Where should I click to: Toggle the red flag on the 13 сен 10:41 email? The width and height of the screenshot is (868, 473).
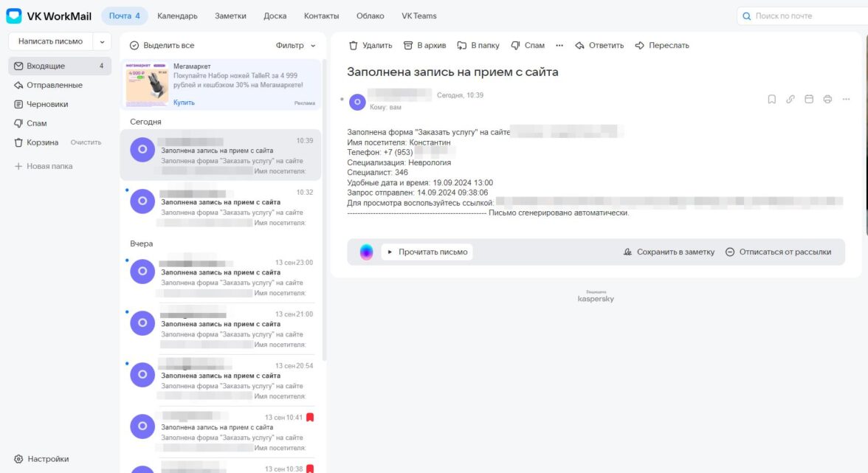(x=310, y=417)
